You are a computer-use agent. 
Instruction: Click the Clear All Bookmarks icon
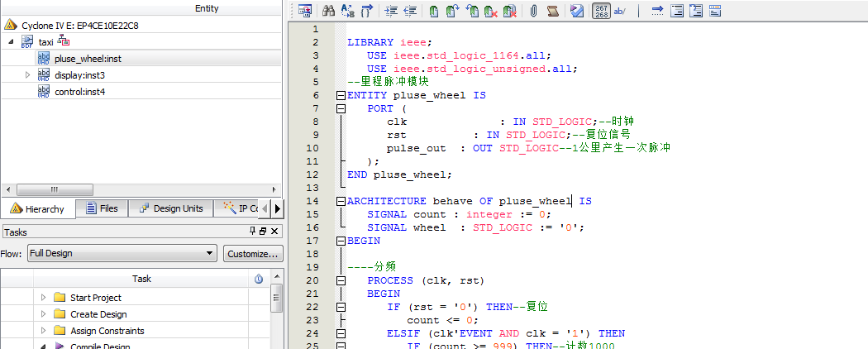pos(511,11)
